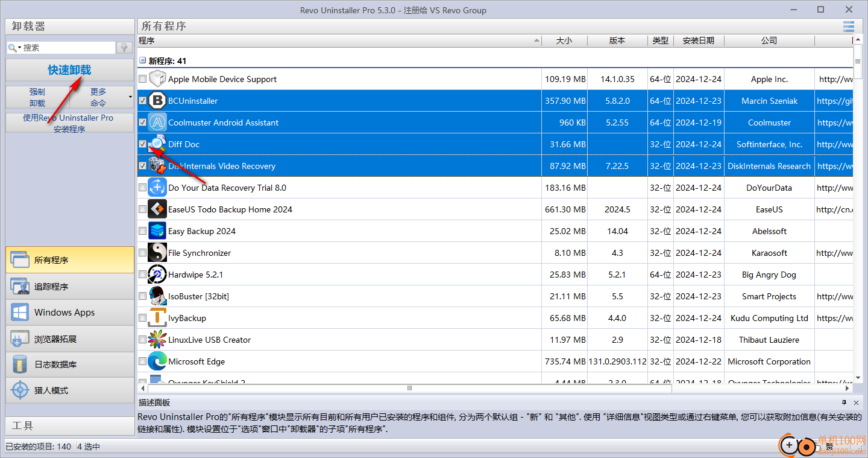Click the Diff Doc program icon
Screen dimensions: 868x458
pos(157,144)
